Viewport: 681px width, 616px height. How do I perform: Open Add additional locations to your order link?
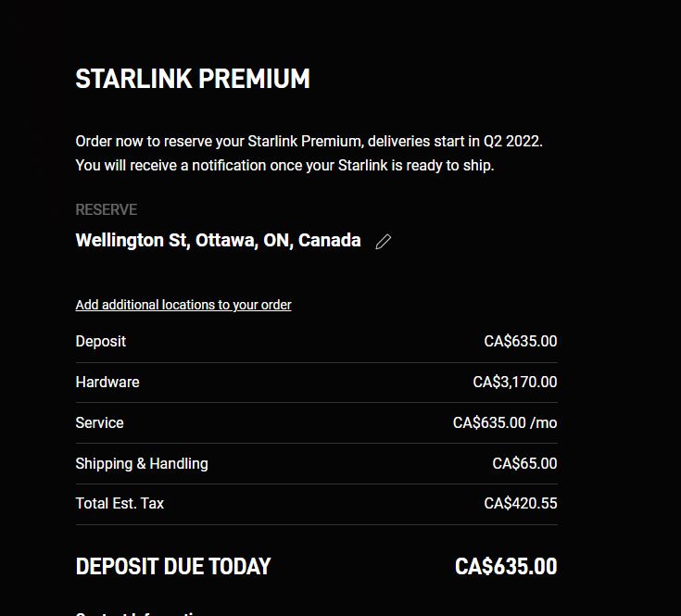183,305
